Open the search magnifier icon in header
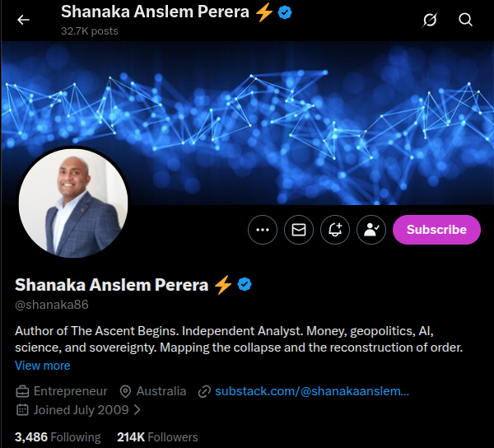The image size is (494, 448). point(465,20)
